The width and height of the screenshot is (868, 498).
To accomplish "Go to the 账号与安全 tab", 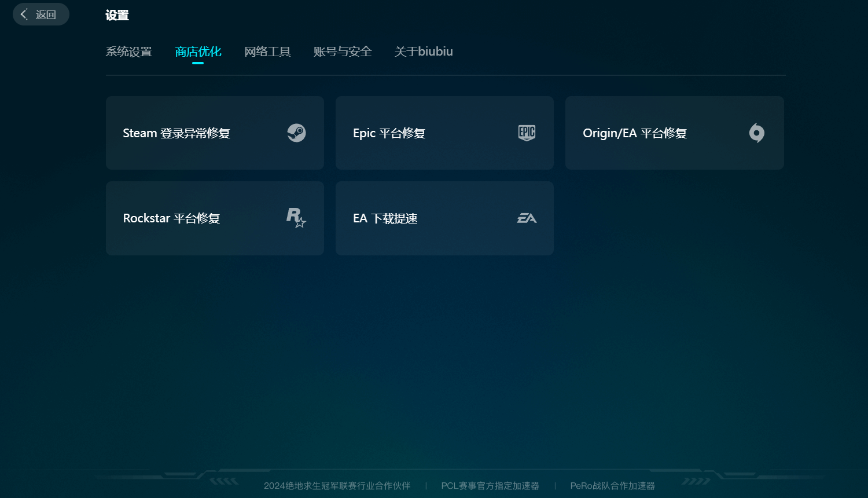I will [343, 52].
